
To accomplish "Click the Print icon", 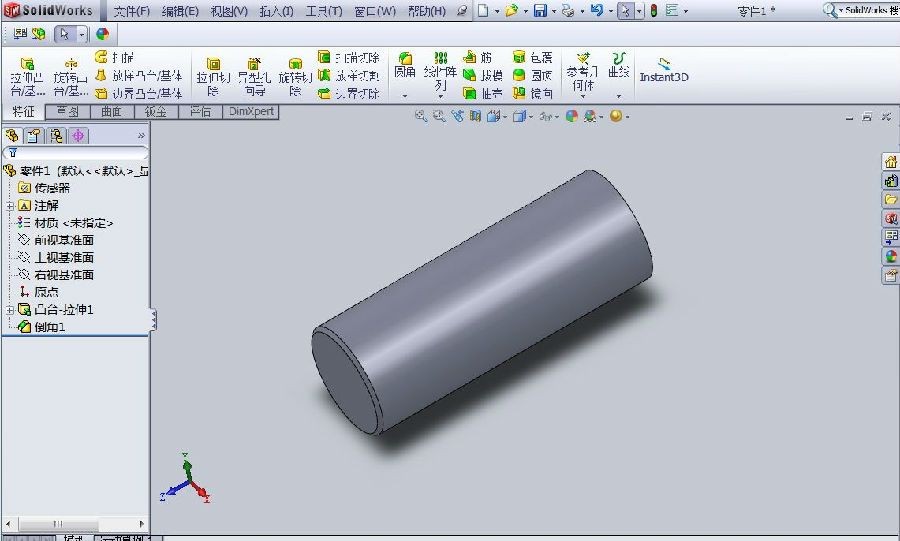I will coord(568,10).
